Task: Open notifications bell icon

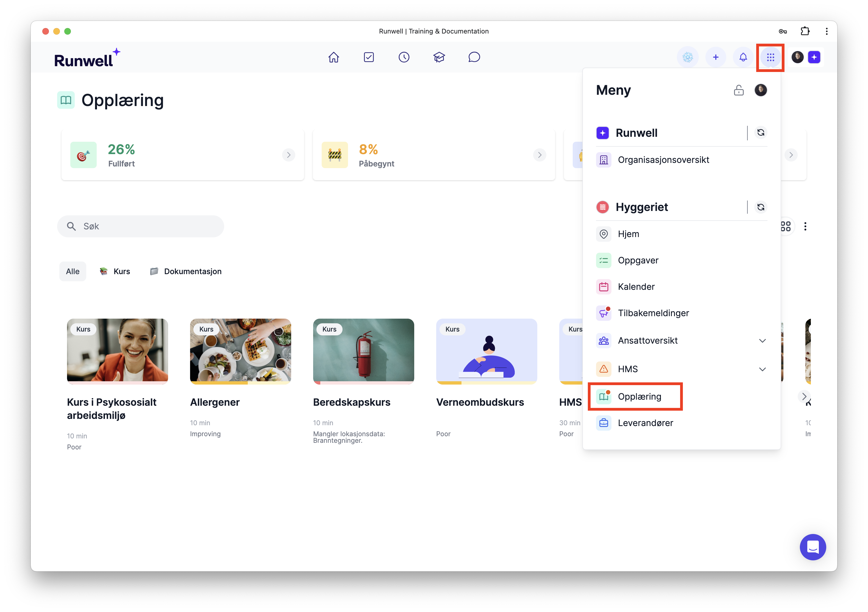Action: pyautogui.click(x=743, y=57)
